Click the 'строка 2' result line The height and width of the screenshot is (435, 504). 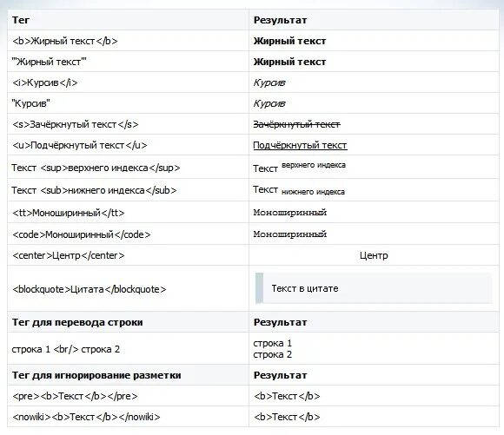272,354
